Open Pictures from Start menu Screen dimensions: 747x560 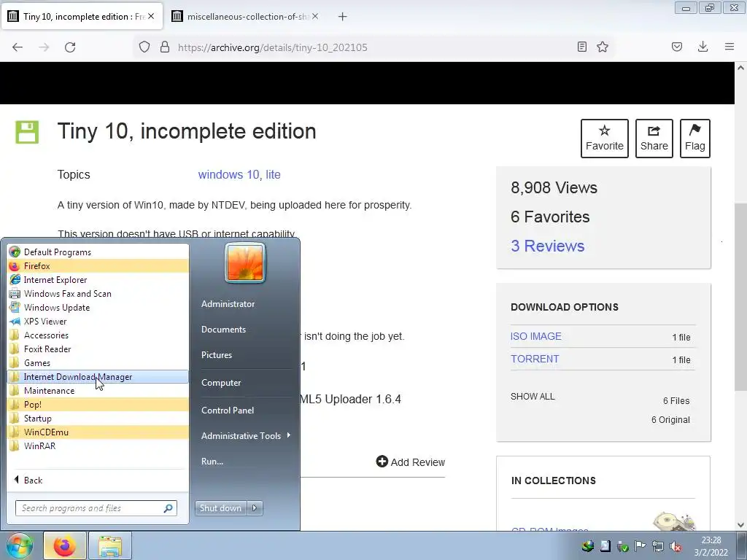click(216, 355)
